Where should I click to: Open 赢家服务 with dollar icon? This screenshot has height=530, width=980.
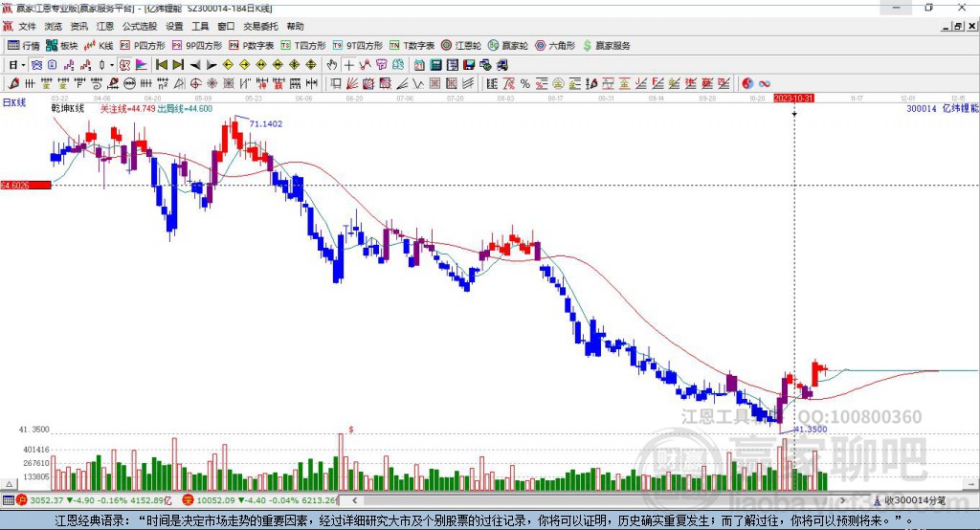tap(607, 46)
